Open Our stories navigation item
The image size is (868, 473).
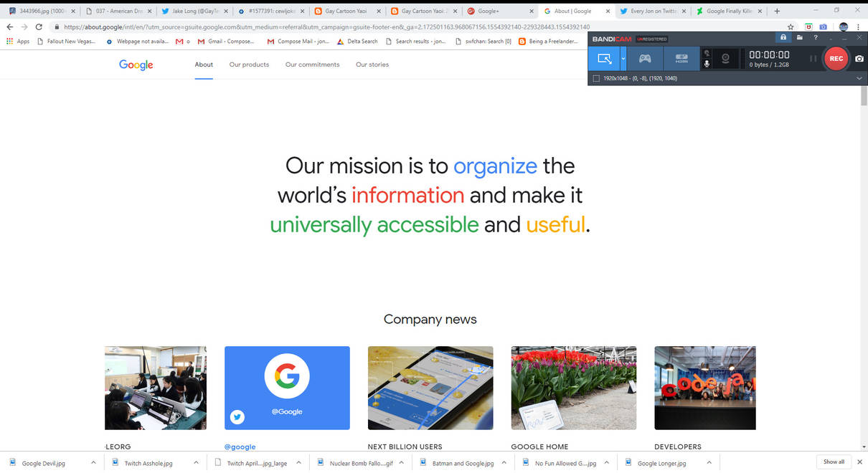tap(372, 64)
